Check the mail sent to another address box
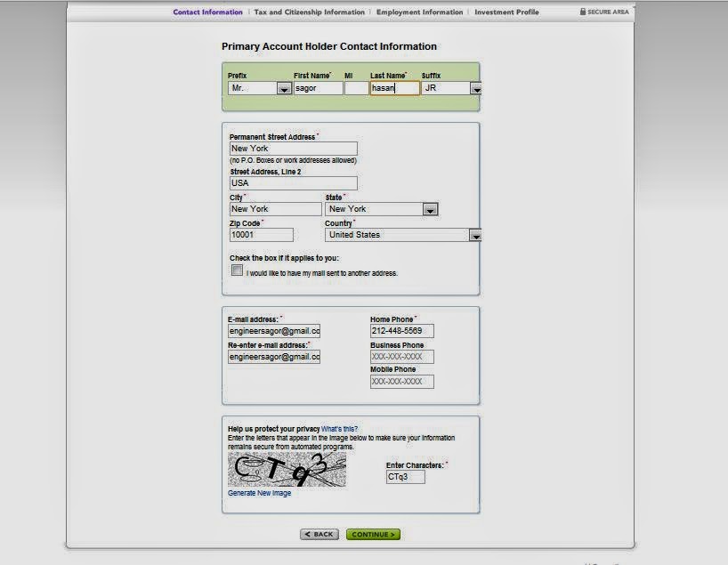The width and height of the screenshot is (728, 565). [237, 270]
